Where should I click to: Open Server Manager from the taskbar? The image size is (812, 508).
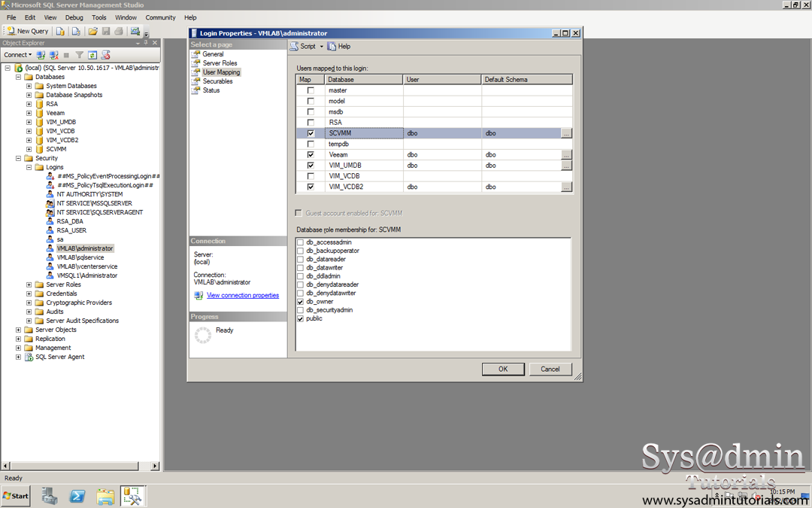[50, 496]
